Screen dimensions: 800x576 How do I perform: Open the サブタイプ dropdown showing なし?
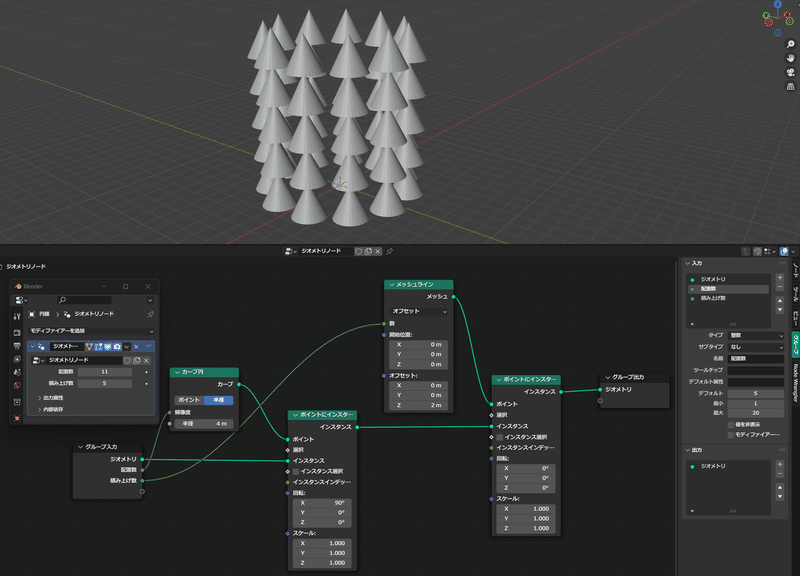point(756,347)
